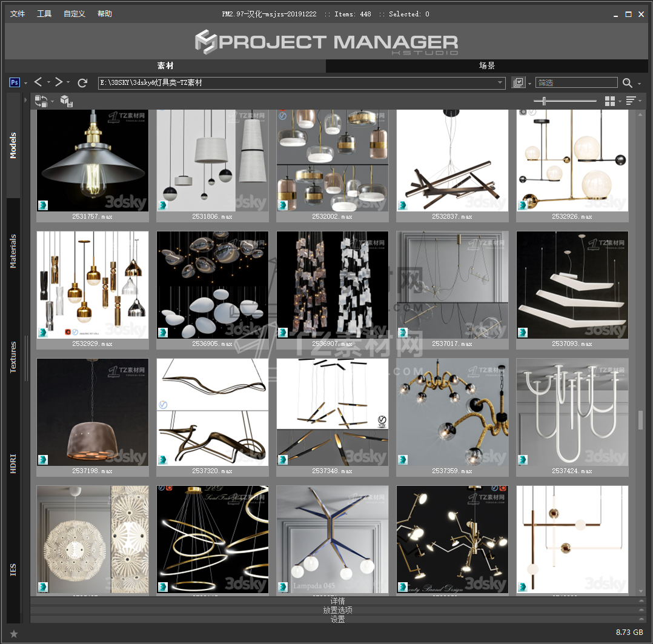Select the 2531806.max thumbnail

point(213,161)
